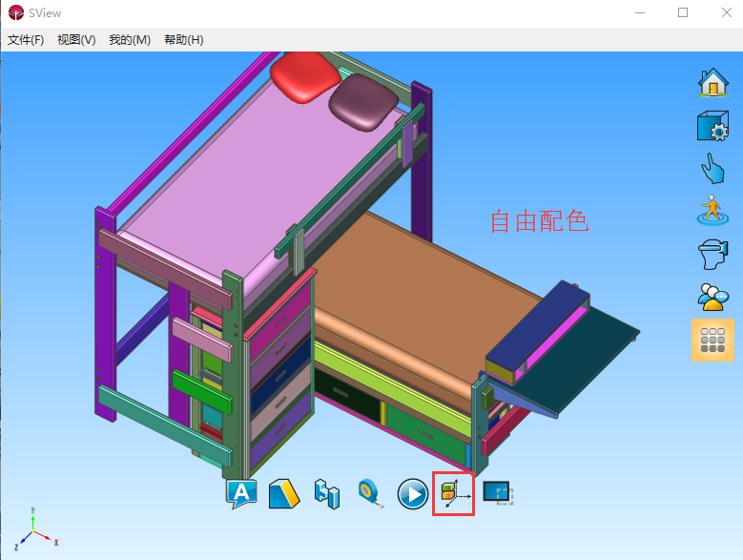Toggle the highlighted grid menu icon
Screen dimensions: 743x560
[x=712, y=340]
